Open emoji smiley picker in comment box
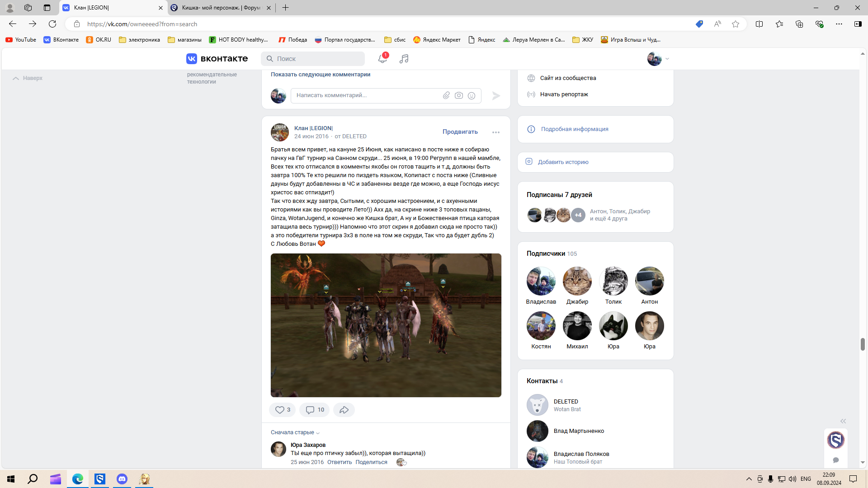The width and height of the screenshot is (868, 488). pyautogui.click(x=472, y=95)
